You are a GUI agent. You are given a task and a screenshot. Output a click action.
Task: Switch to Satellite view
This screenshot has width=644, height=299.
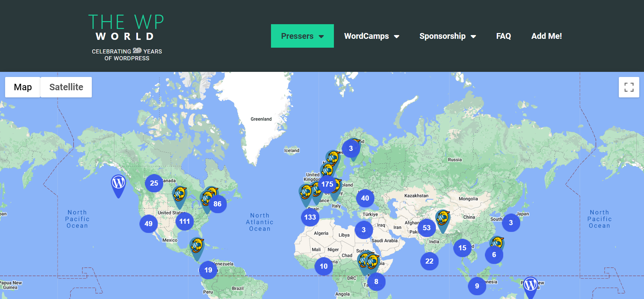tap(66, 87)
